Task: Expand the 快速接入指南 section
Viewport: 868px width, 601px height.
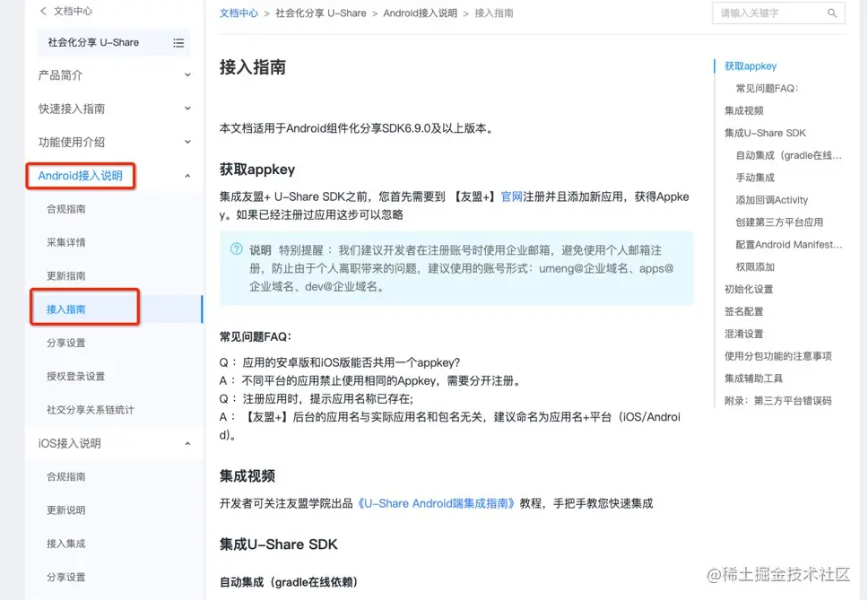Action: tap(187, 108)
